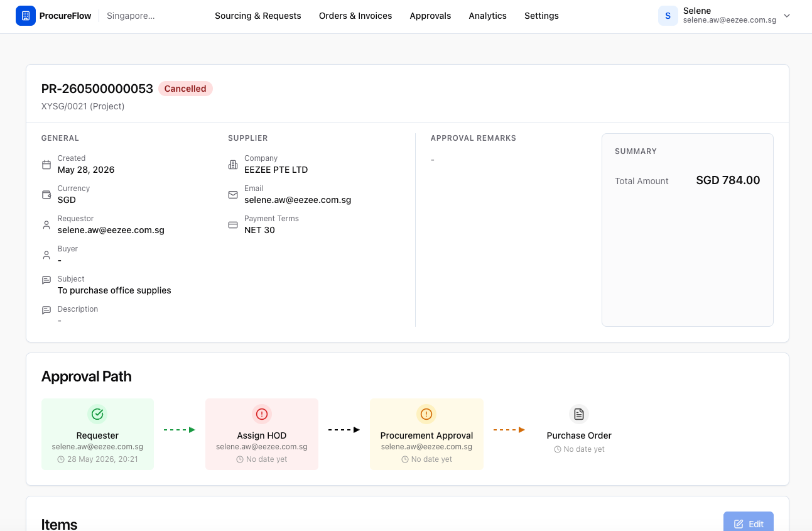Open the Settings menu
This screenshot has width=812, height=531.
[541, 16]
